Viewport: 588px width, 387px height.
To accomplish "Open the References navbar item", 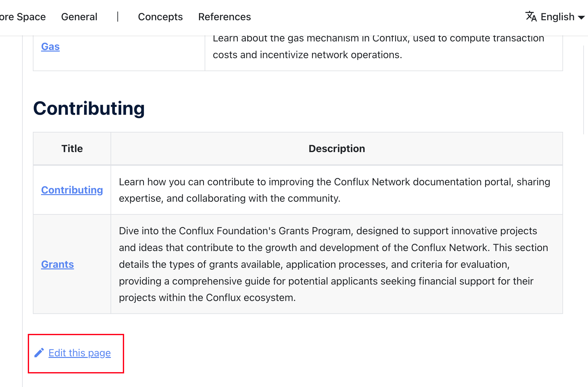I will [224, 17].
